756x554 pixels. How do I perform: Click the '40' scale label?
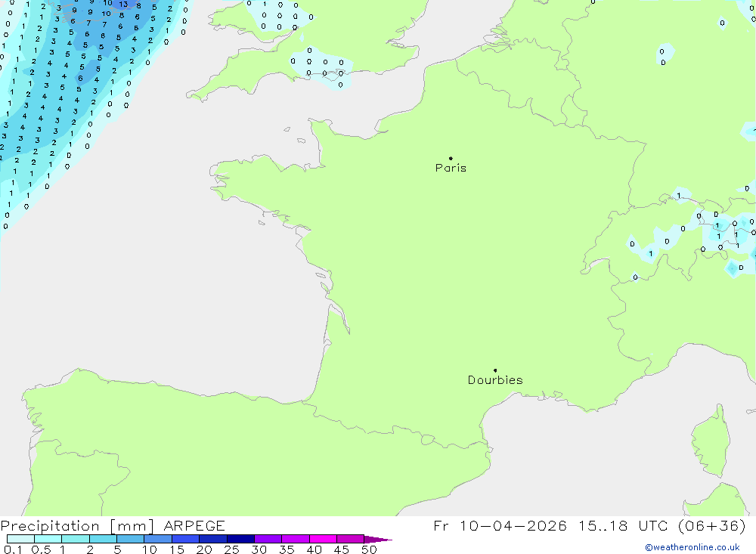[x=314, y=549]
